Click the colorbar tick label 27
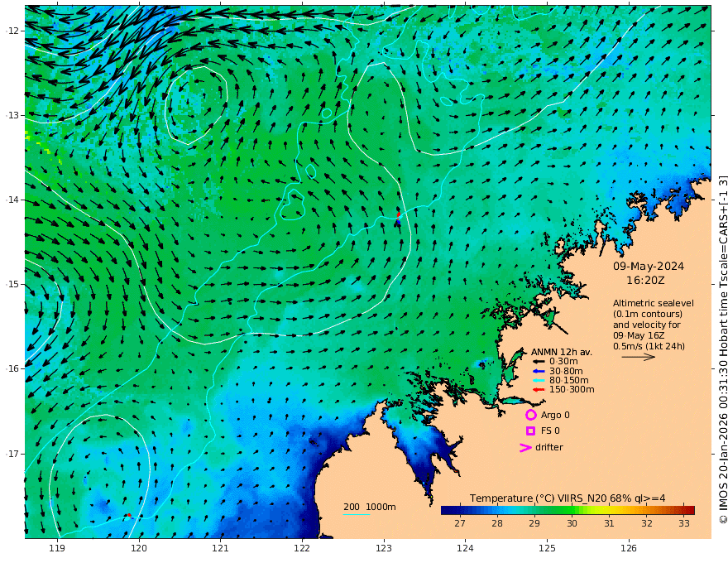 click(x=460, y=523)
